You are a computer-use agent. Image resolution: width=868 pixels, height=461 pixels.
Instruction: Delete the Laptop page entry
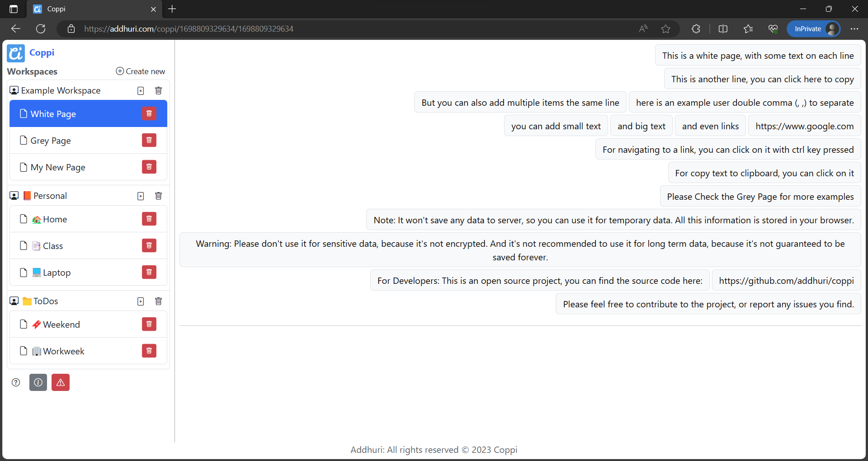click(x=149, y=272)
